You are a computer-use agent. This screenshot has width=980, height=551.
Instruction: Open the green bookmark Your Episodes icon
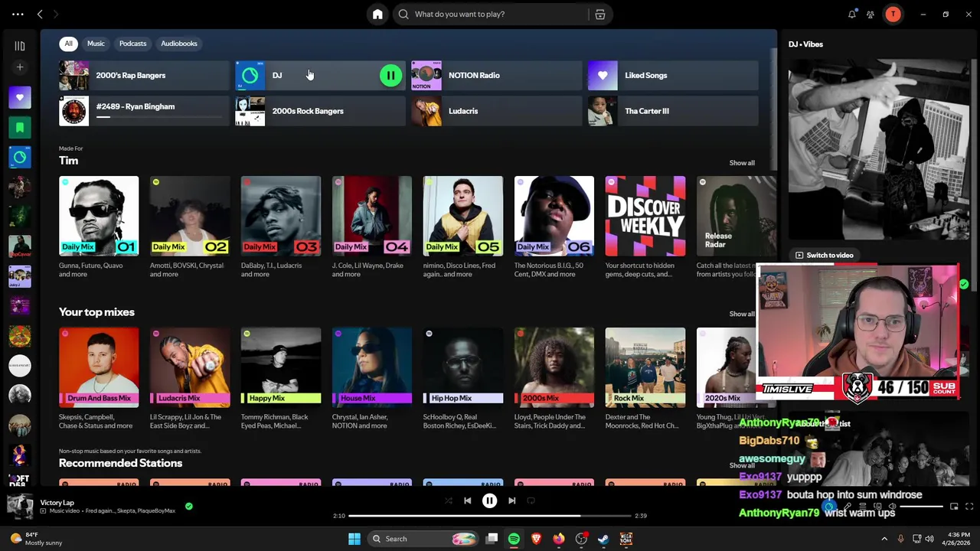point(20,127)
